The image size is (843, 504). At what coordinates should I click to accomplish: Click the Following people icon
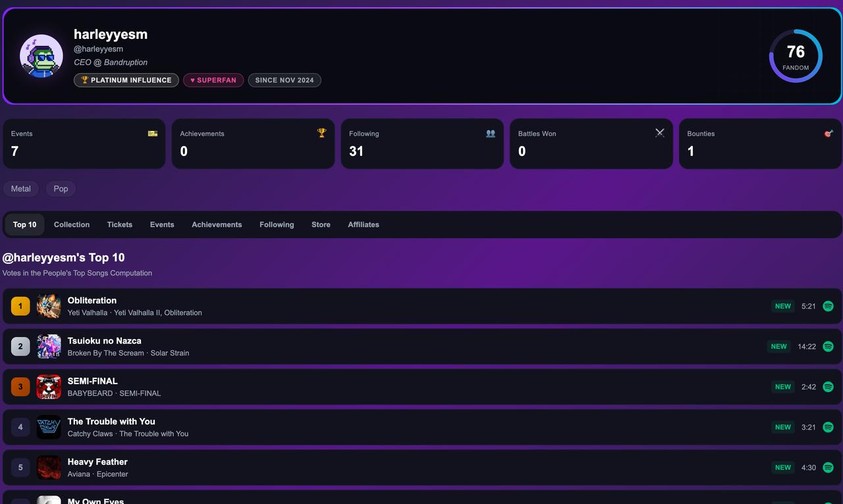[491, 133]
